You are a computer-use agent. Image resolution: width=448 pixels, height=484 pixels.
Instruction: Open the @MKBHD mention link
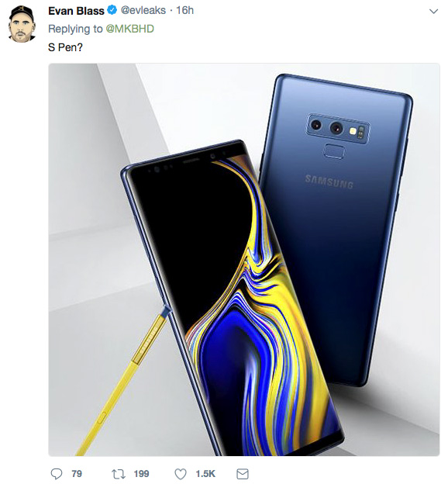tap(130, 29)
